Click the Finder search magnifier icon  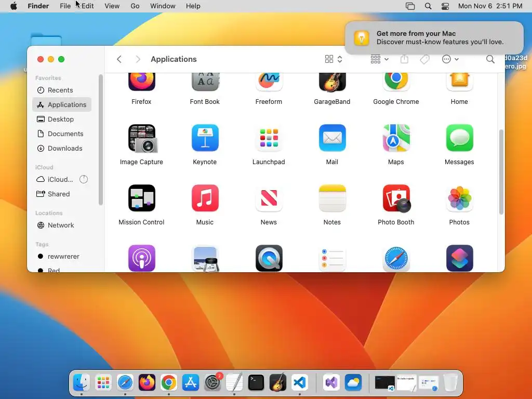coord(490,59)
